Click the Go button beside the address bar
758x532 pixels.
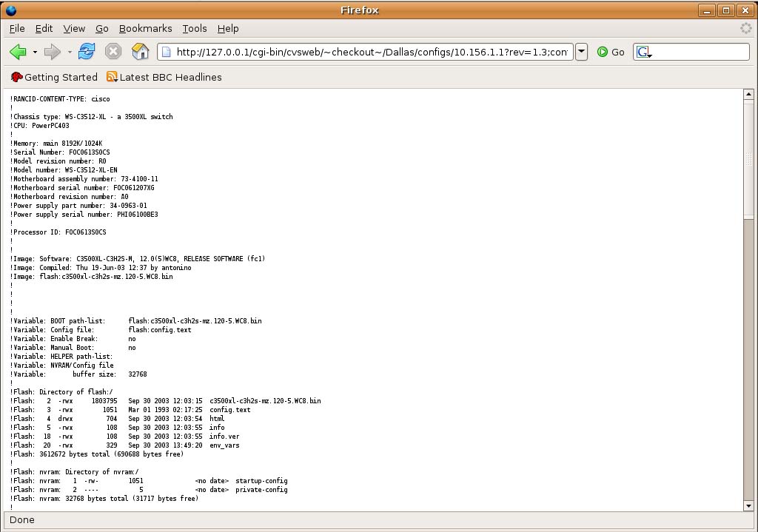click(611, 52)
